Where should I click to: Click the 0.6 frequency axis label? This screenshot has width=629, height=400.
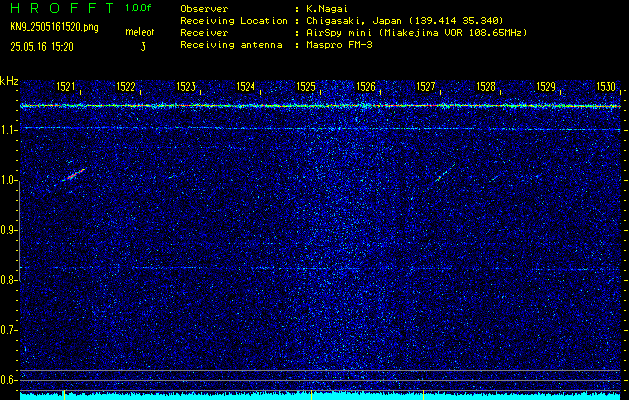[9, 380]
